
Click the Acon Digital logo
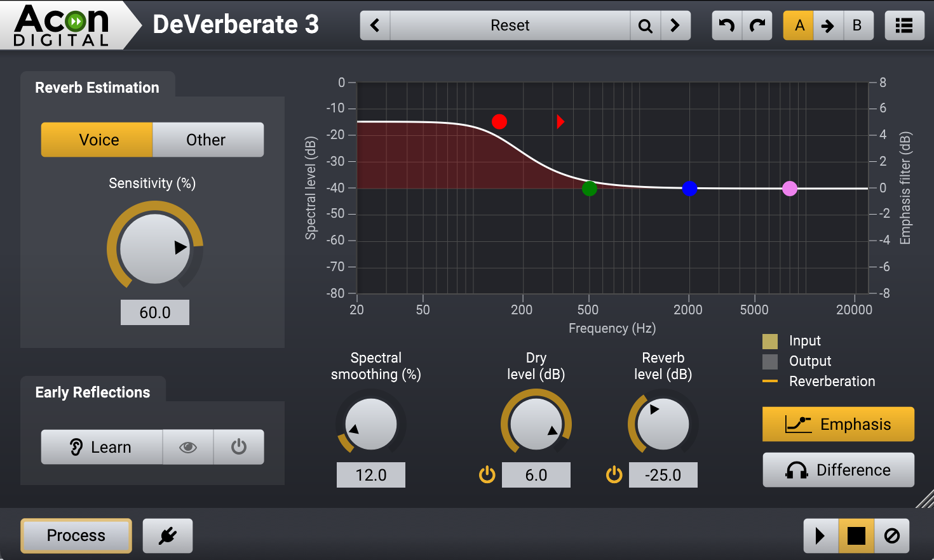62,25
